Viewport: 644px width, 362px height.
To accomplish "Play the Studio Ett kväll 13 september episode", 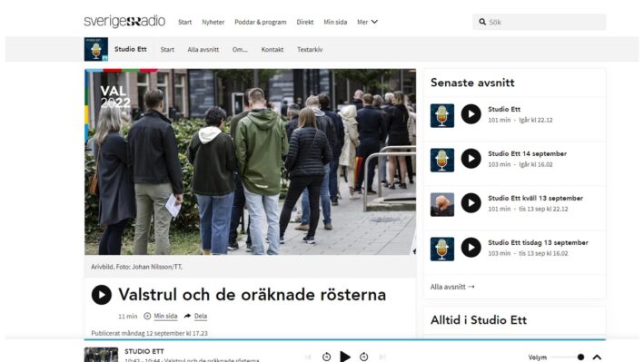I will (x=471, y=202).
